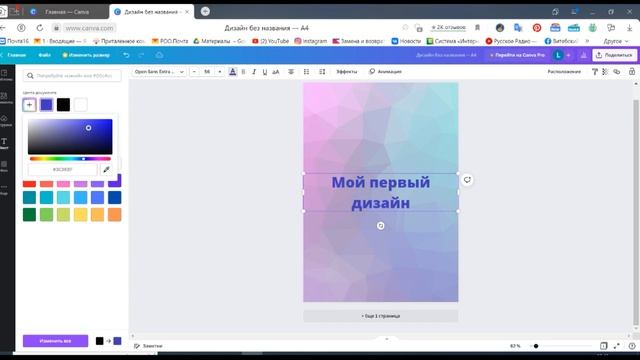Open the More sidebar panel
The width and height of the screenshot is (640, 360).
4,189
